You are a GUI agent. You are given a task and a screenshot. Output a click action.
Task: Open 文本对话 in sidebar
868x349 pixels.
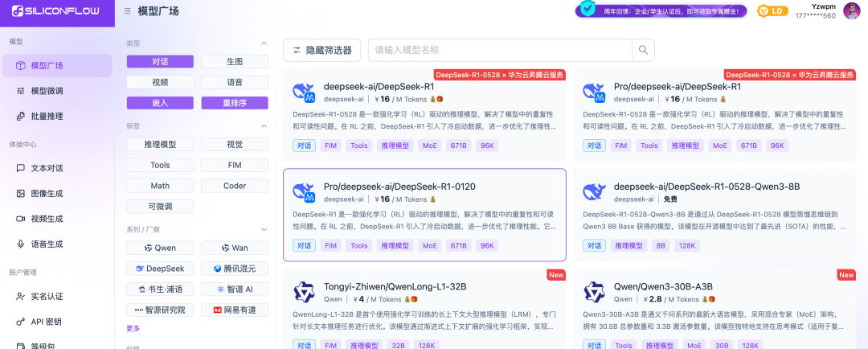click(x=57, y=168)
